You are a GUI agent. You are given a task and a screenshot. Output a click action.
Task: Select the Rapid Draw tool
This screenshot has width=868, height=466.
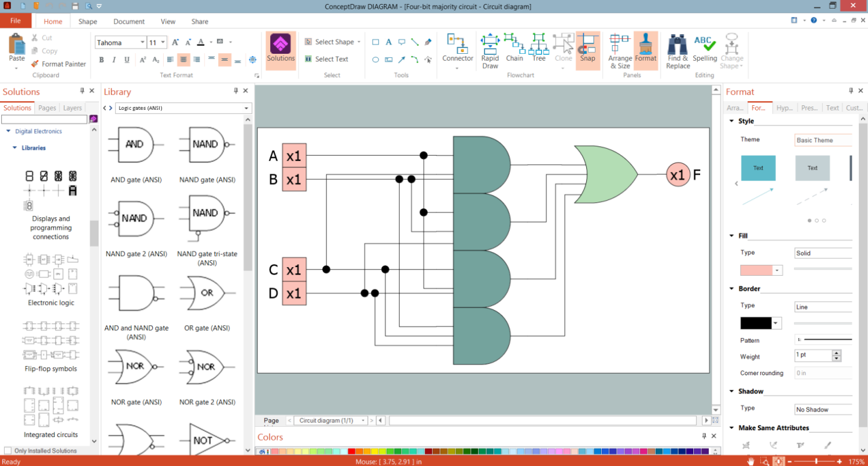pyautogui.click(x=490, y=50)
